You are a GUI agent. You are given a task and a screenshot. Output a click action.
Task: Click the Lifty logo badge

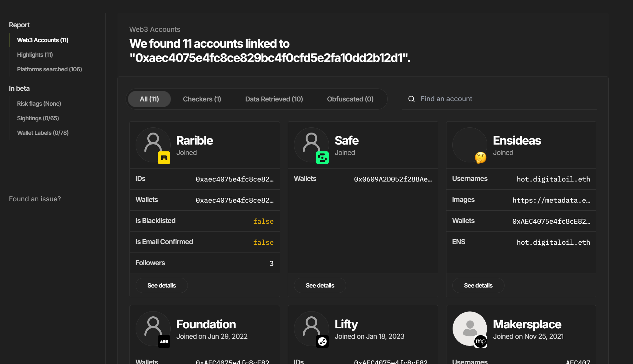click(x=322, y=341)
